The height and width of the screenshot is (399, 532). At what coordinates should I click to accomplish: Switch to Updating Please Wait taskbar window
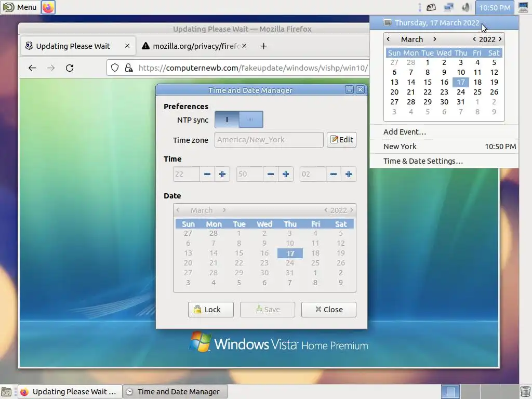click(70, 392)
